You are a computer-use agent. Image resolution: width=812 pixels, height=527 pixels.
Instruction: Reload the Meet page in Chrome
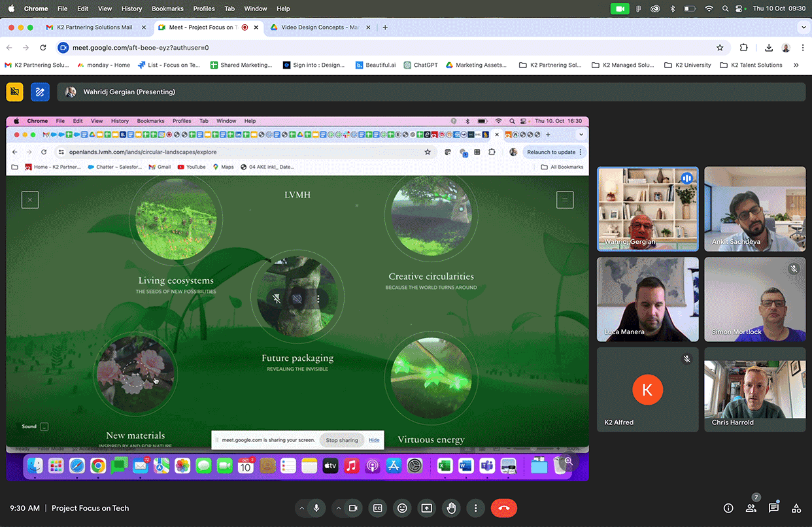[43, 48]
